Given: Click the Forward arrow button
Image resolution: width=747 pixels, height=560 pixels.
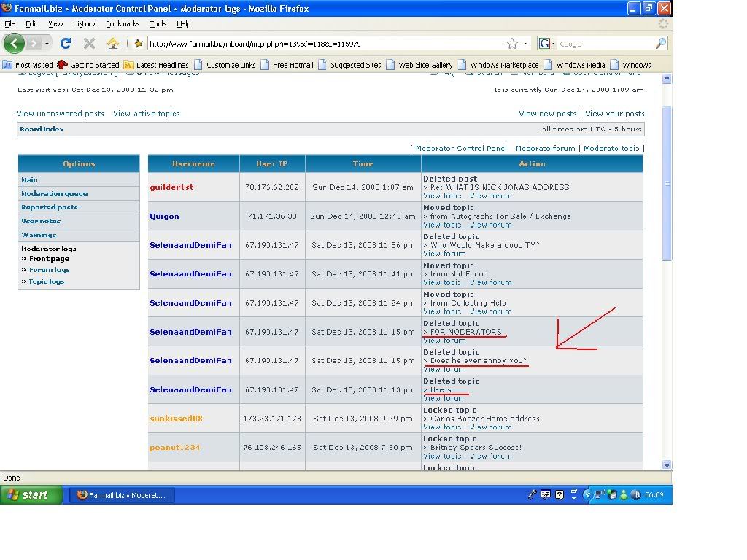Looking at the screenshot, I should coord(34,44).
